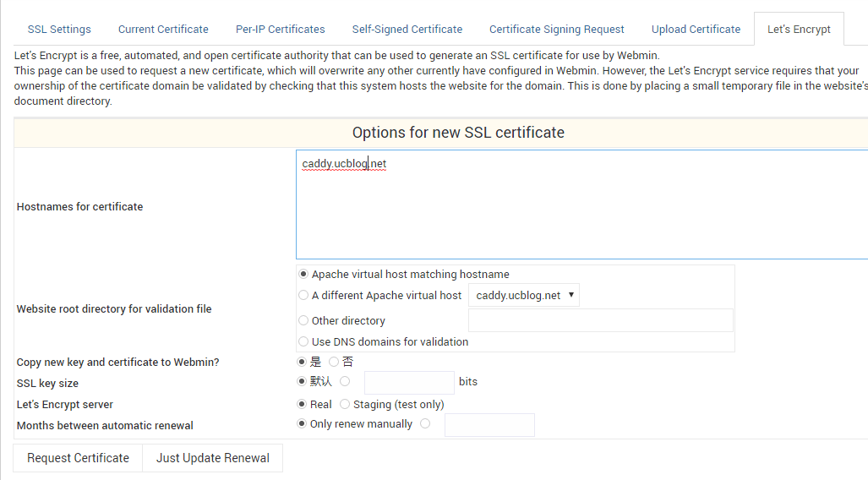Select the Other directory radio option
The height and width of the screenshot is (480, 868).
tap(303, 320)
